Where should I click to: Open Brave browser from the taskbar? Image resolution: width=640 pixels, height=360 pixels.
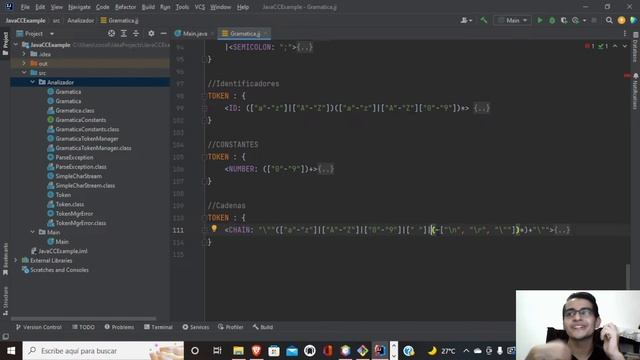pyautogui.click(x=256, y=351)
